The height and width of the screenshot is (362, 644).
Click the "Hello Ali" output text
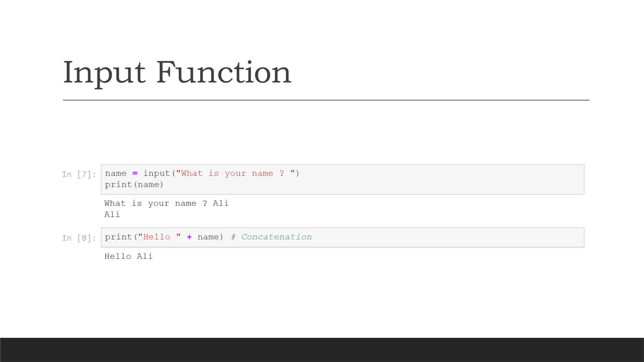pos(128,256)
